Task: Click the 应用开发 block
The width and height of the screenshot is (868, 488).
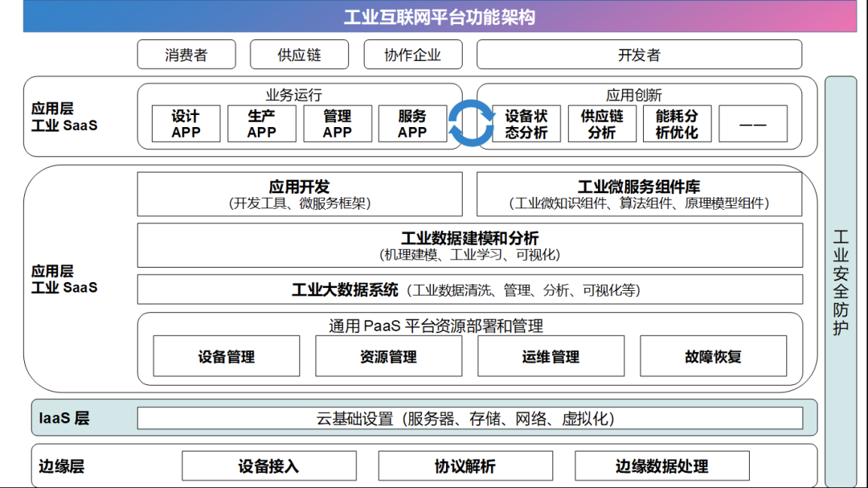Action: point(300,194)
